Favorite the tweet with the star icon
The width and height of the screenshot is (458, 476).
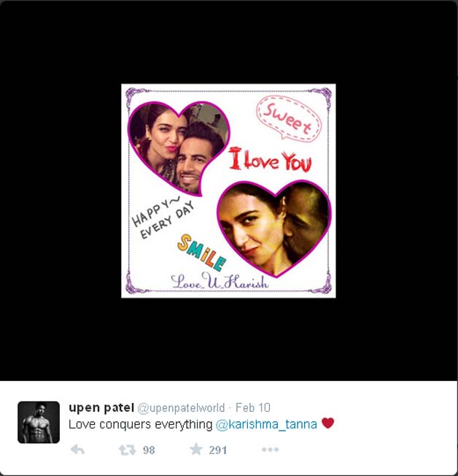(196, 449)
